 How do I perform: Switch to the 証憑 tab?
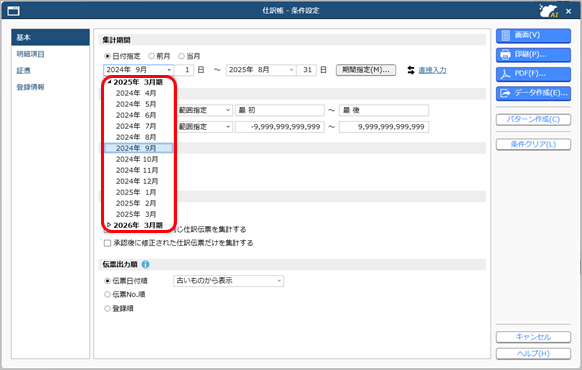[23, 71]
